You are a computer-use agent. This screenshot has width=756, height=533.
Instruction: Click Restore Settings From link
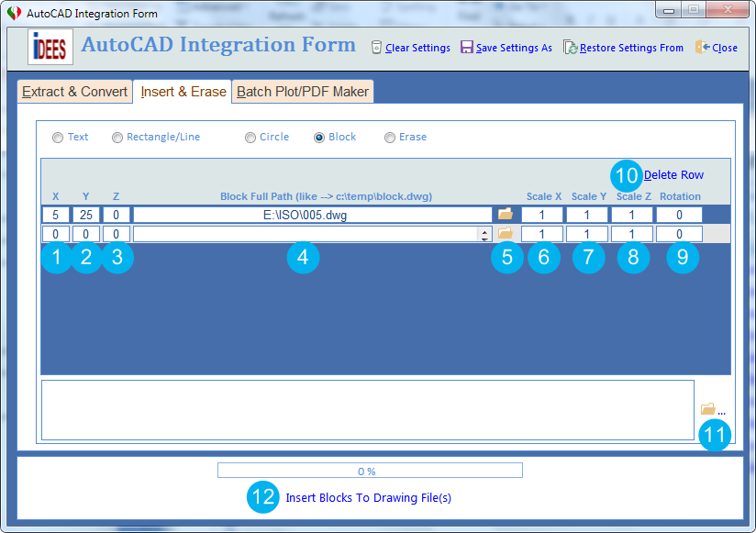(x=631, y=48)
